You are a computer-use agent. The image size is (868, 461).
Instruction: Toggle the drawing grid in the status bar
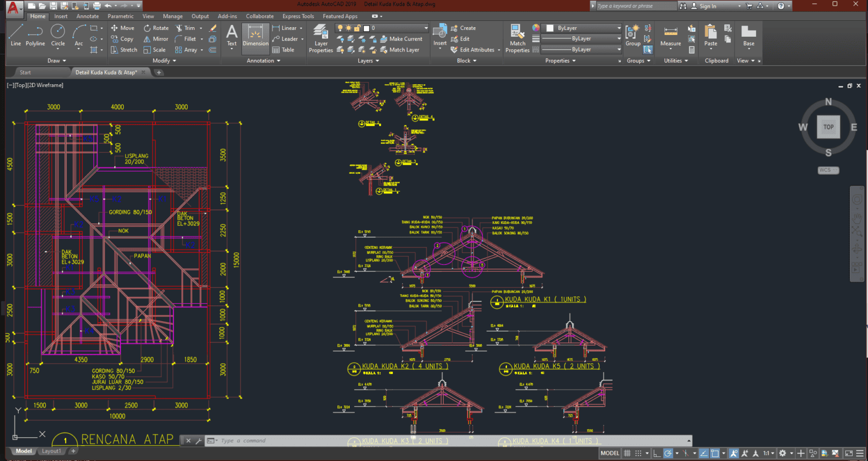tap(627, 453)
